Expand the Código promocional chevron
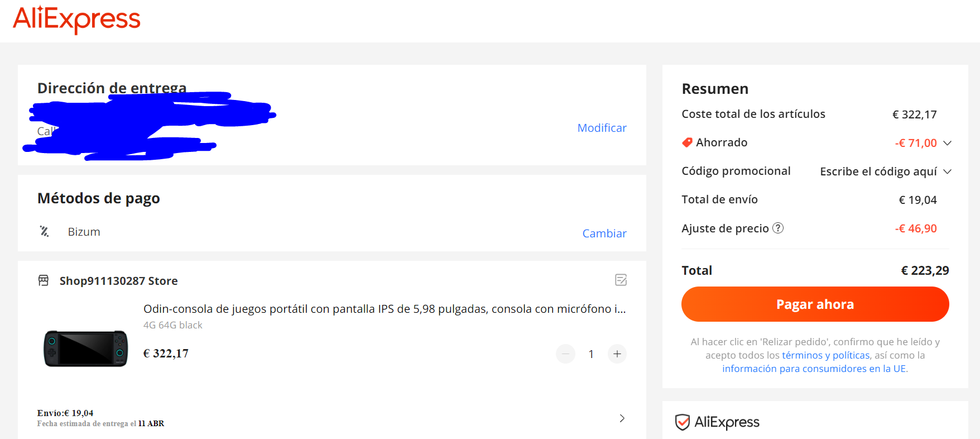The height and width of the screenshot is (439, 980). pos(947,171)
